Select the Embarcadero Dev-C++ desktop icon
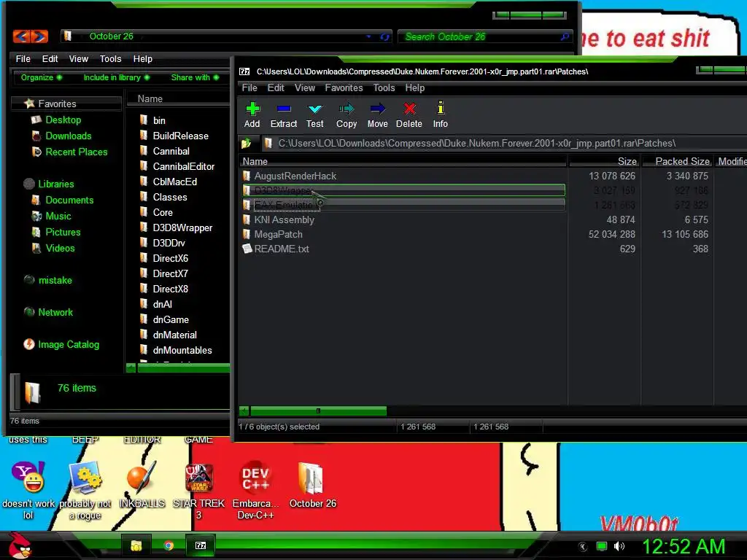Screen dimensions: 747x560 pyautogui.click(x=255, y=490)
